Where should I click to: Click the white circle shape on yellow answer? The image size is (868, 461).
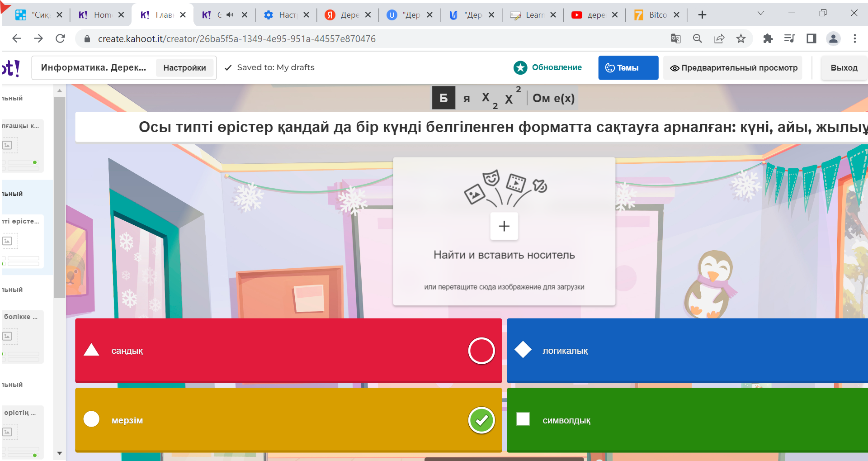[91, 419]
